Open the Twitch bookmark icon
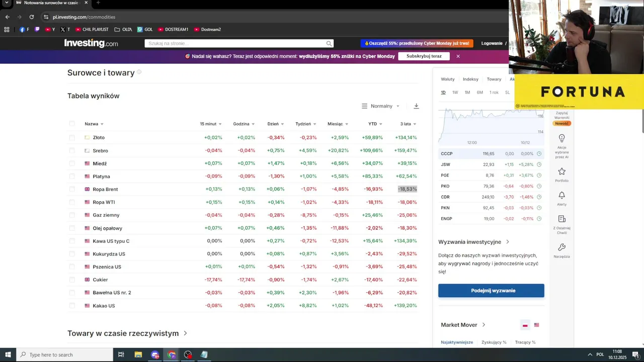The height and width of the screenshot is (362, 644). (x=37, y=29)
